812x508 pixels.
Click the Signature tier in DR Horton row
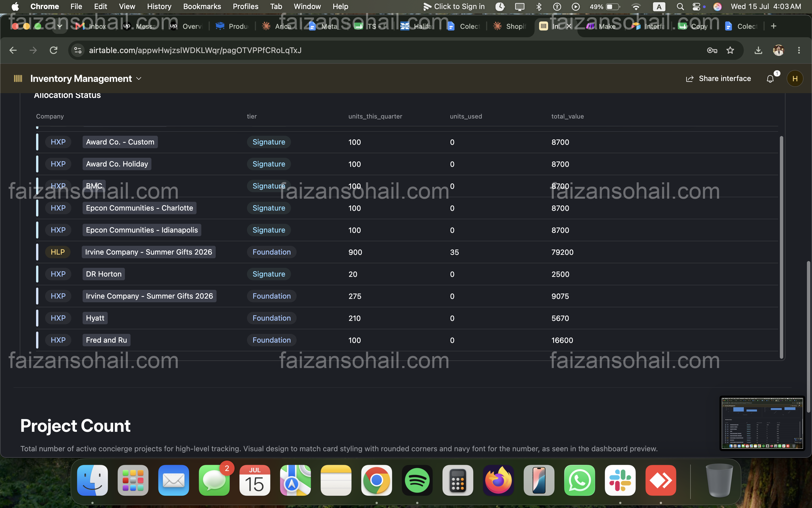click(x=269, y=274)
